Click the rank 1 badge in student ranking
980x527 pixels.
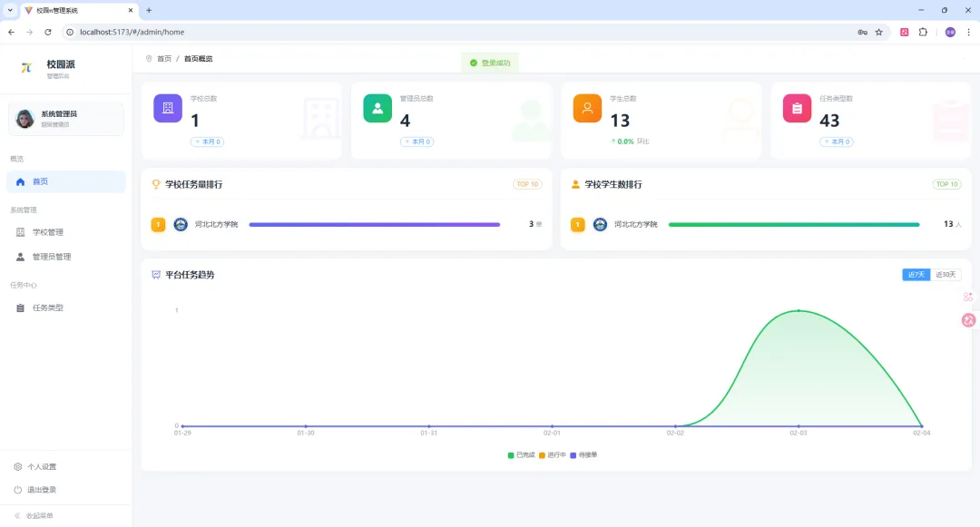coord(577,224)
